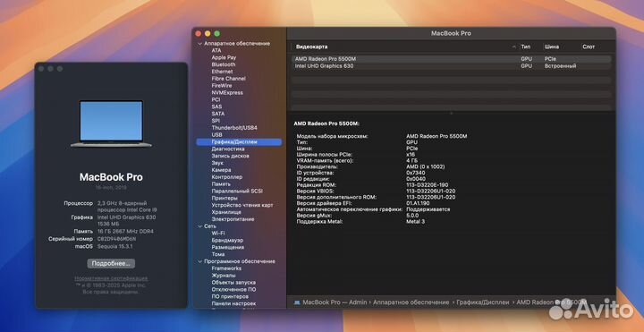Select Параллельный SCSI entry

coord(237,192)
